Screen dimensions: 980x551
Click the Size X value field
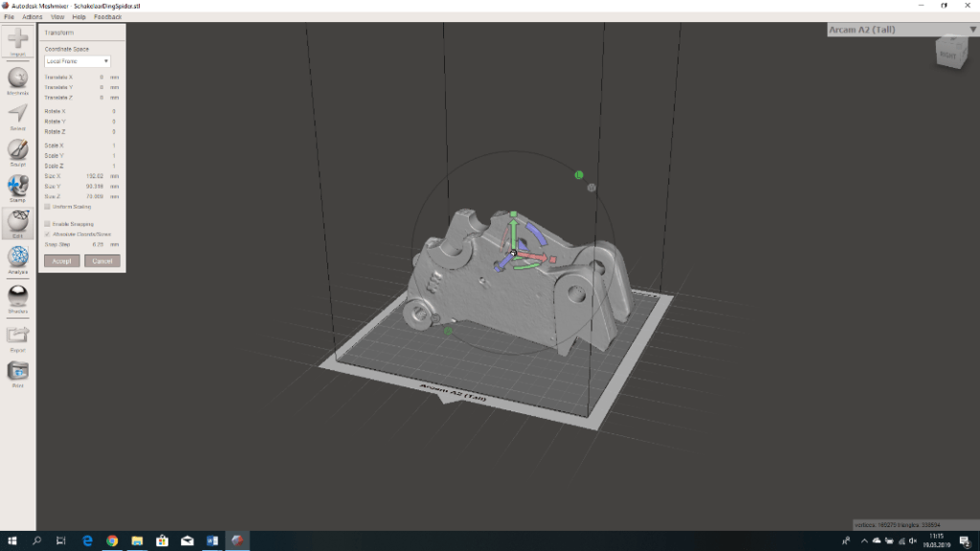96,176
